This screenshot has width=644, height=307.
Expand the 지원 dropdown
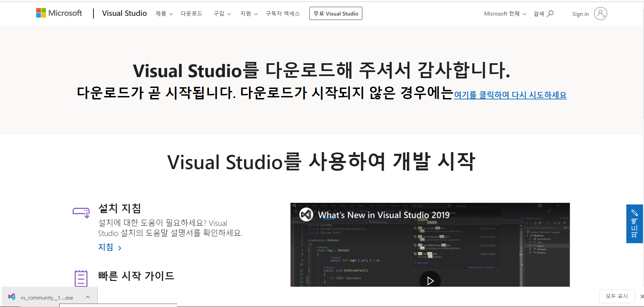coord(249,14)
